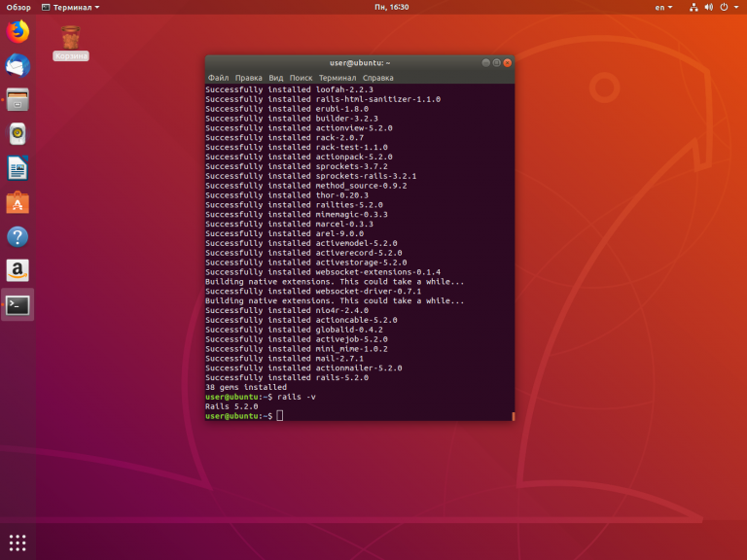This screenshot has height=560, width=747.
Task: Open the Корзина trash desktop icon
Action: click(70, 43)
